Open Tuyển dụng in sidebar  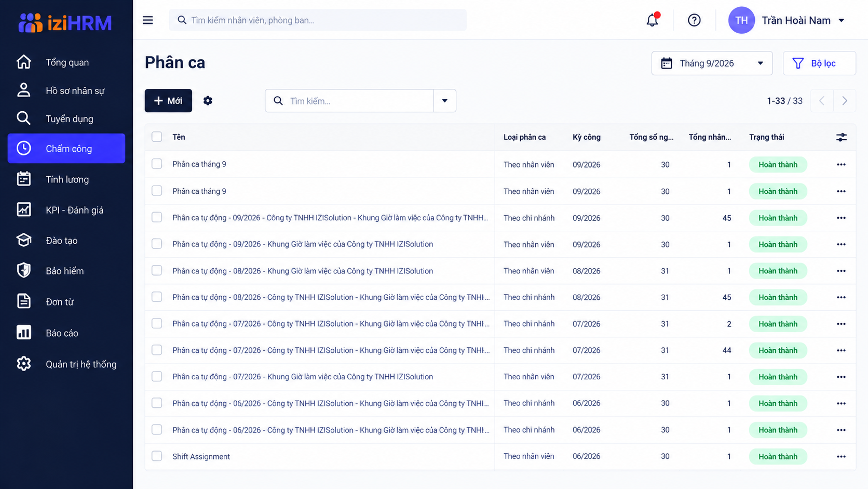(66, 118)
